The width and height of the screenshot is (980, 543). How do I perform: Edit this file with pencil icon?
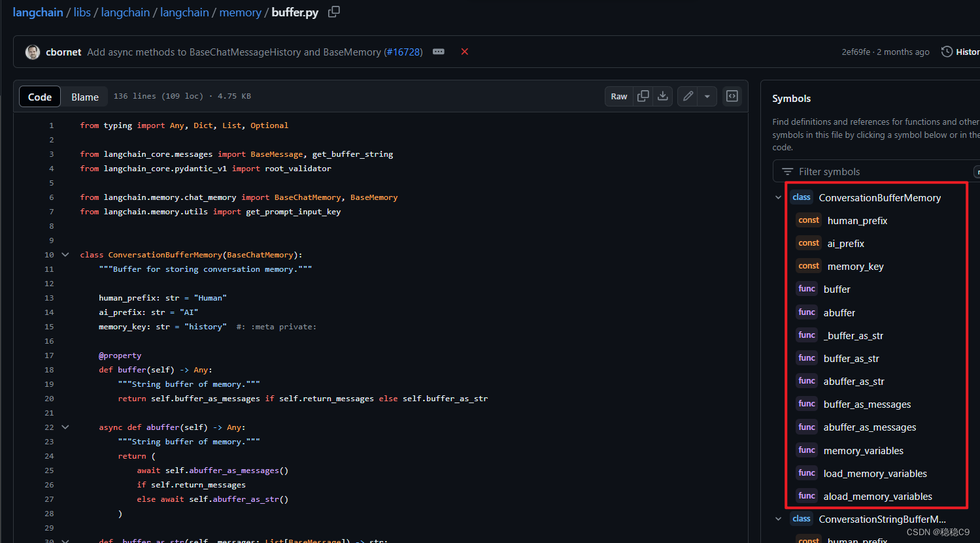pyautogui.click(x=688, y=96)
